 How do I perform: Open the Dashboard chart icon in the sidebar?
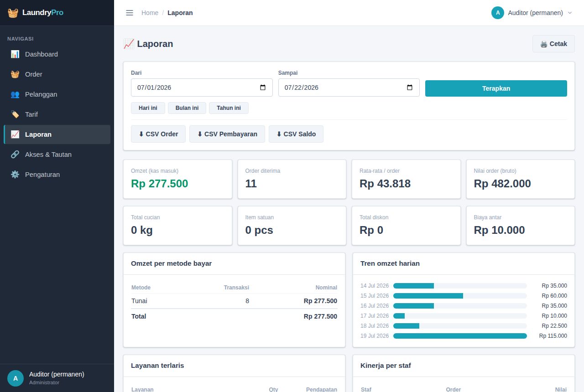[15, 54]
